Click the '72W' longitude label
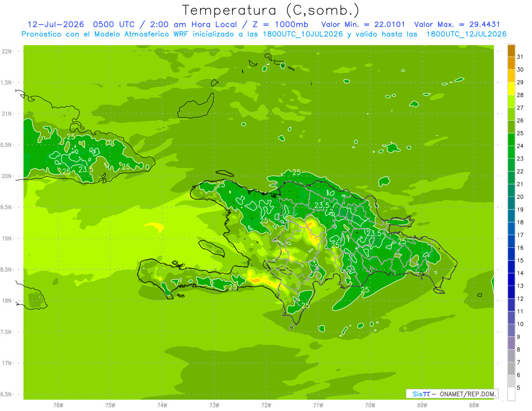This screenshot has width=532, height=411. (x=266, y=405)
